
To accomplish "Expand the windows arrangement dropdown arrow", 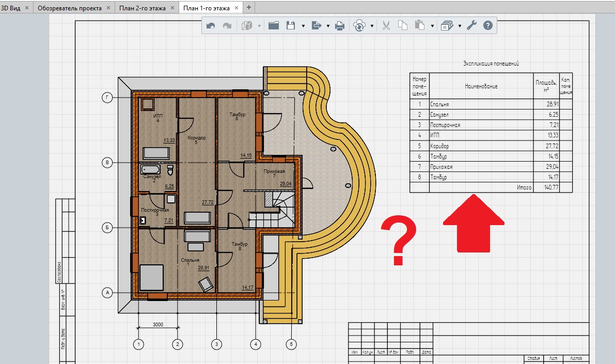I will [x=460, y=26].
